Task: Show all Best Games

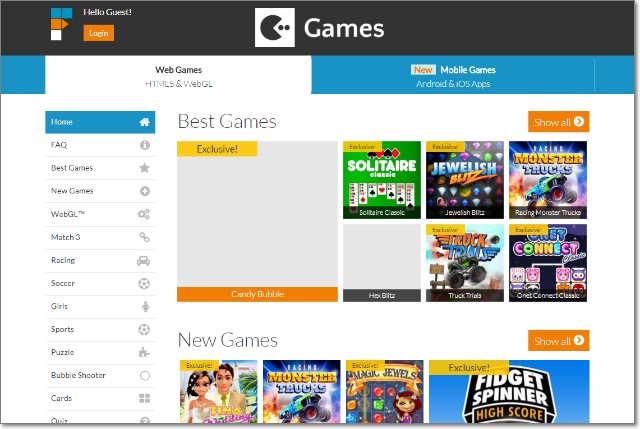Action: [x=558, y=122]
